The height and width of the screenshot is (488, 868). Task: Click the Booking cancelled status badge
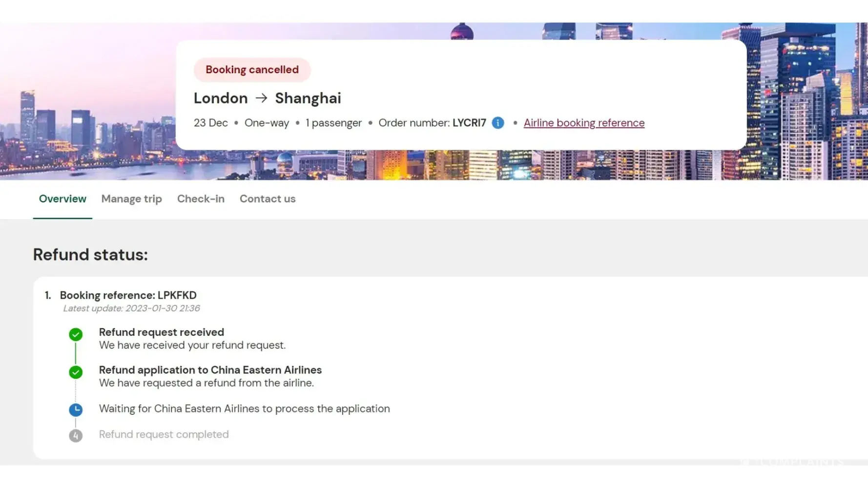tap(252, 70)
